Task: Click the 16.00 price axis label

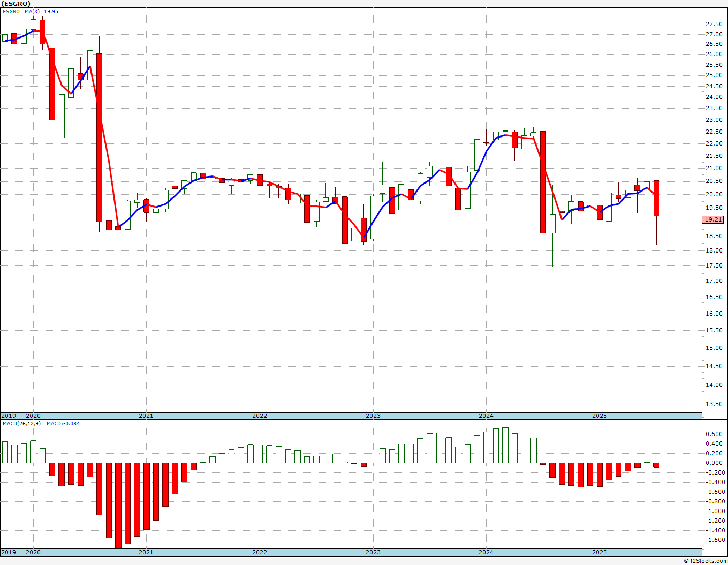Action: point(714,314)
